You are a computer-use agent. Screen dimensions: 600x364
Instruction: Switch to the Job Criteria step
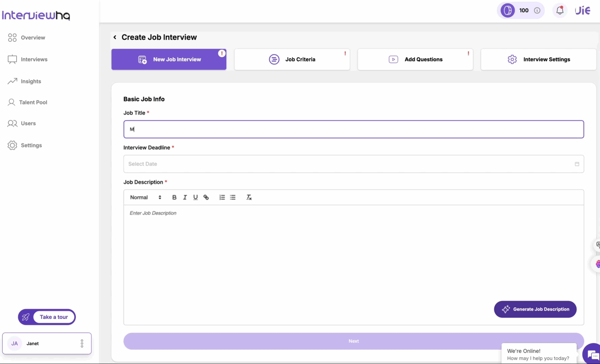click(x=292, y=59)
